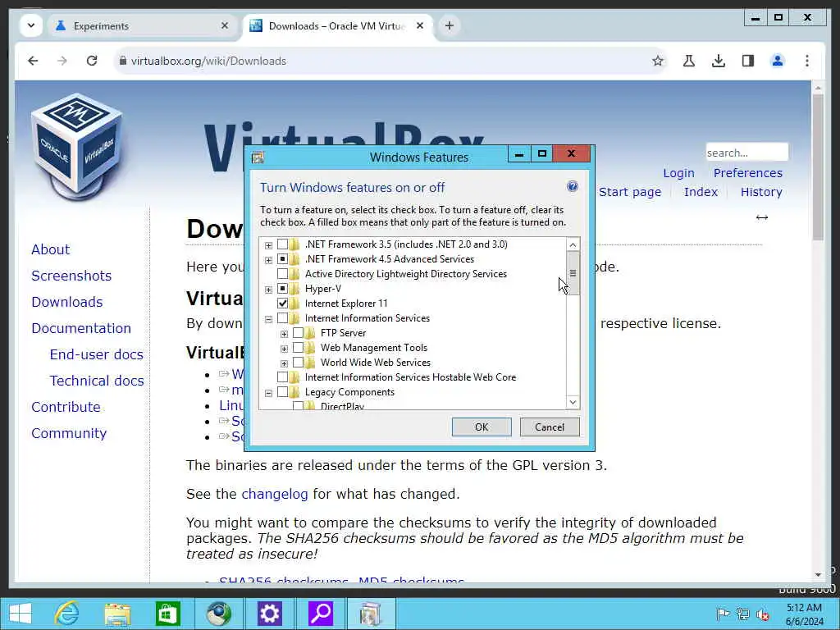Reload the VirtualBox downloads page

(x=92, y=61)
